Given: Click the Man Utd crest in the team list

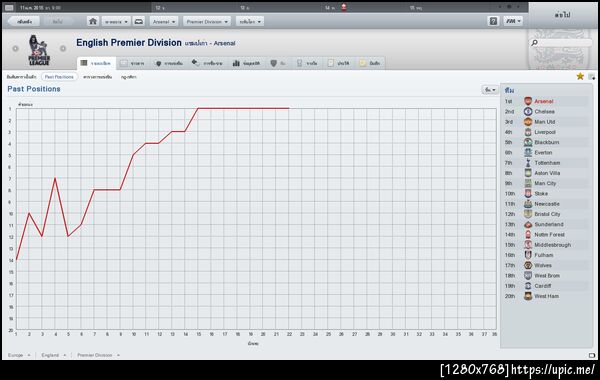Looking at the screenshot, I should click(528, 122).
